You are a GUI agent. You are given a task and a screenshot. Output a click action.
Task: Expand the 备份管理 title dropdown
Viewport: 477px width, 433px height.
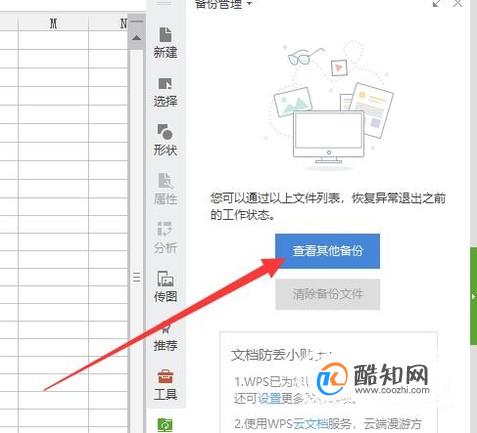(x=249, y=4)
